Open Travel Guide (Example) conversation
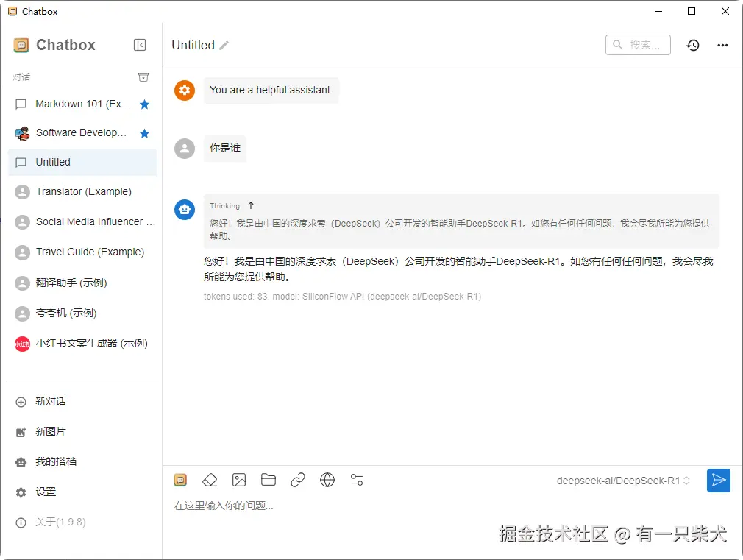 coord(83,252)
